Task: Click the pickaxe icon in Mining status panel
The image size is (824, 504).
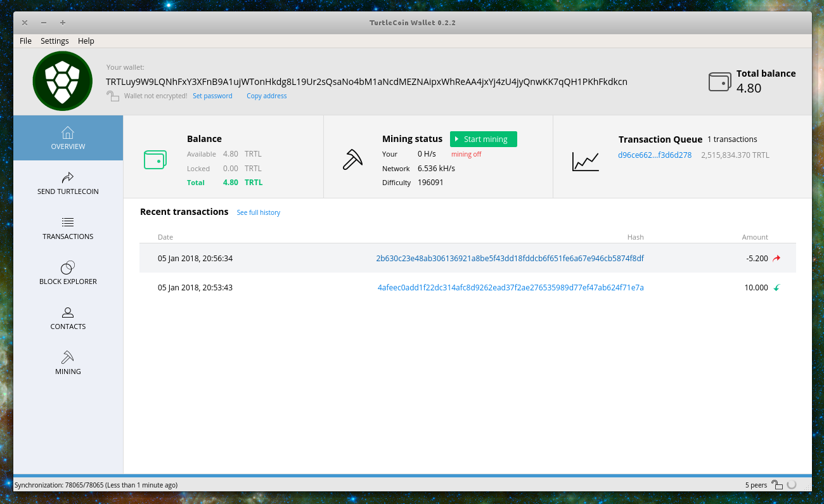Action: 352,160
